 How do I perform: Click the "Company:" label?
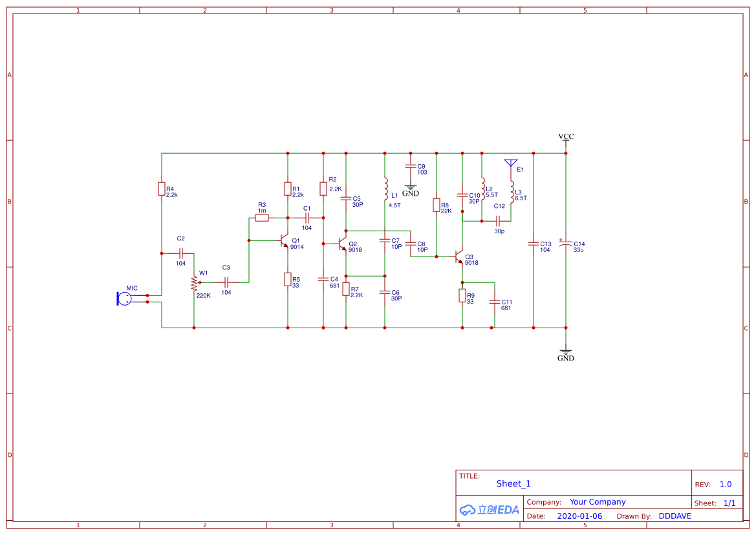(x=544, y=502)
